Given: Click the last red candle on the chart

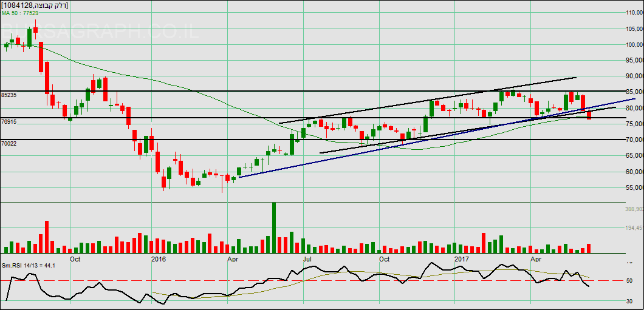Looking at the screenshot, I should [x=589, y=115].
